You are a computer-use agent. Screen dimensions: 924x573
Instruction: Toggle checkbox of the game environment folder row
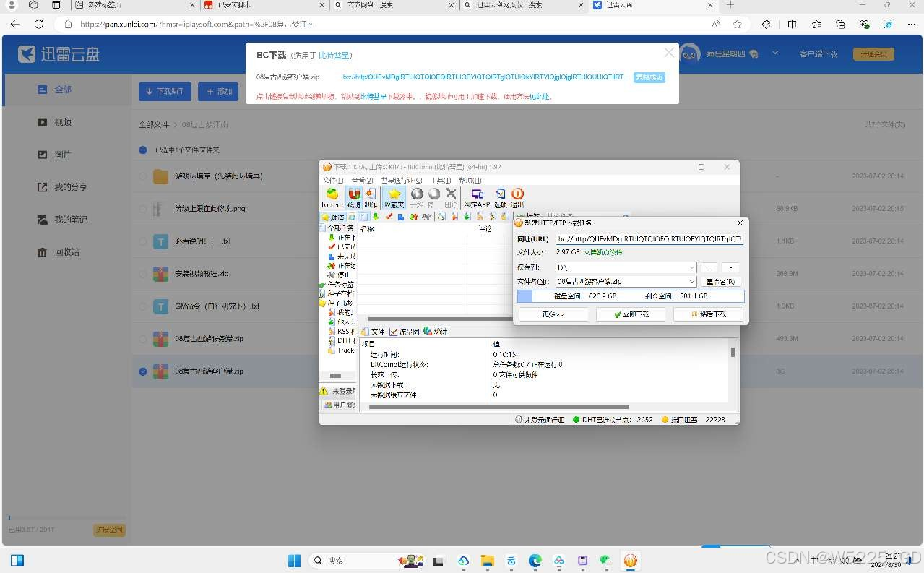point(143,176)
